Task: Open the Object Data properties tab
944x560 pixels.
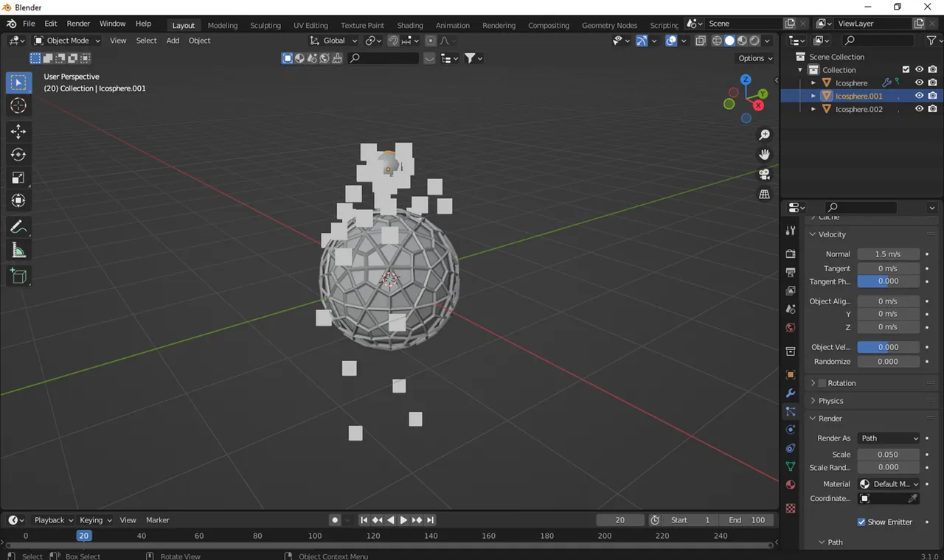Action: click(791, 466)
